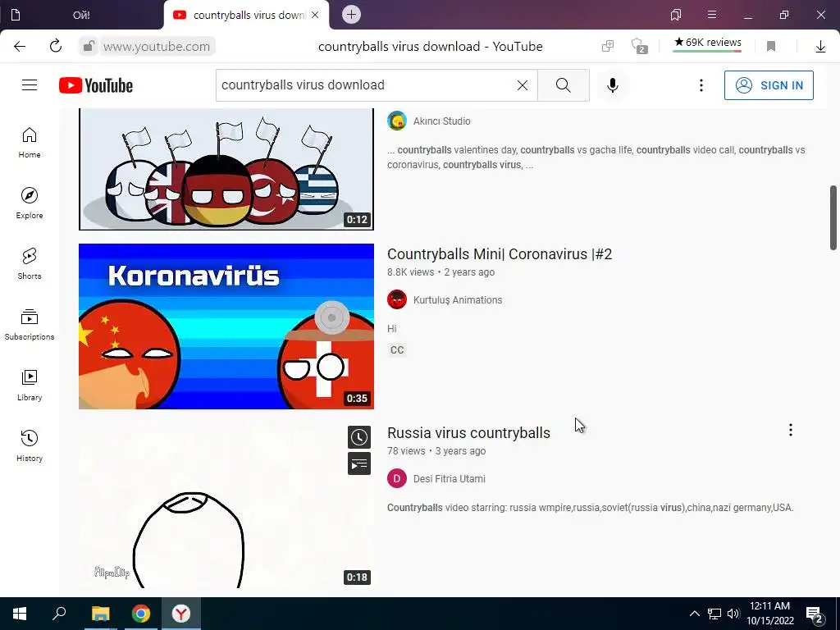This screenshot has width=840, height=630.
Task: Open Desi Fitria Utami channel name
Action: pyautogui.click(x=450, y=479)
